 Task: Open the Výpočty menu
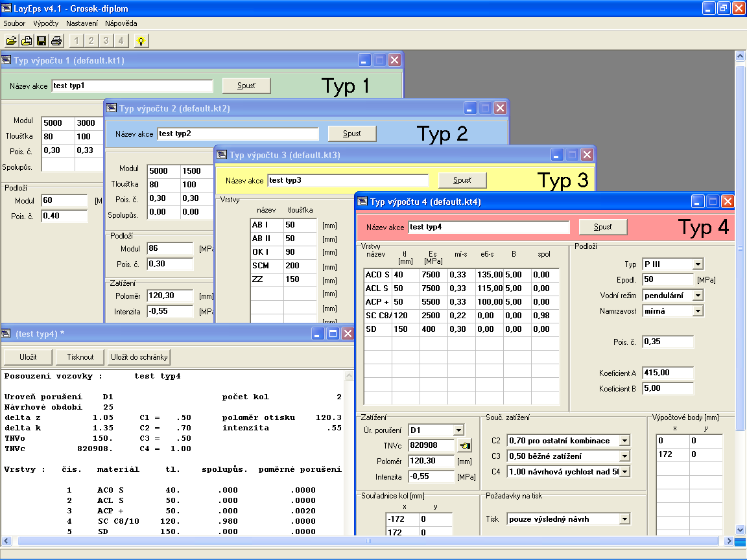tap(46, 23)
